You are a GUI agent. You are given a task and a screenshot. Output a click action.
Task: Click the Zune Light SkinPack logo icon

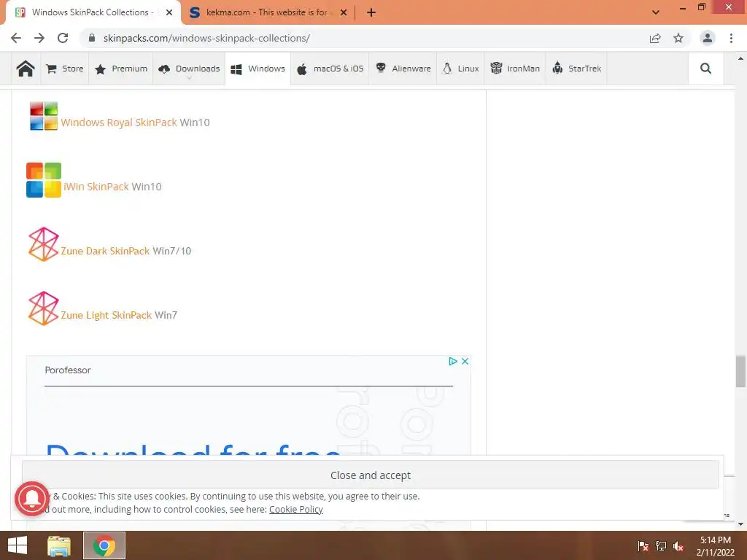[x=43, y=308]
